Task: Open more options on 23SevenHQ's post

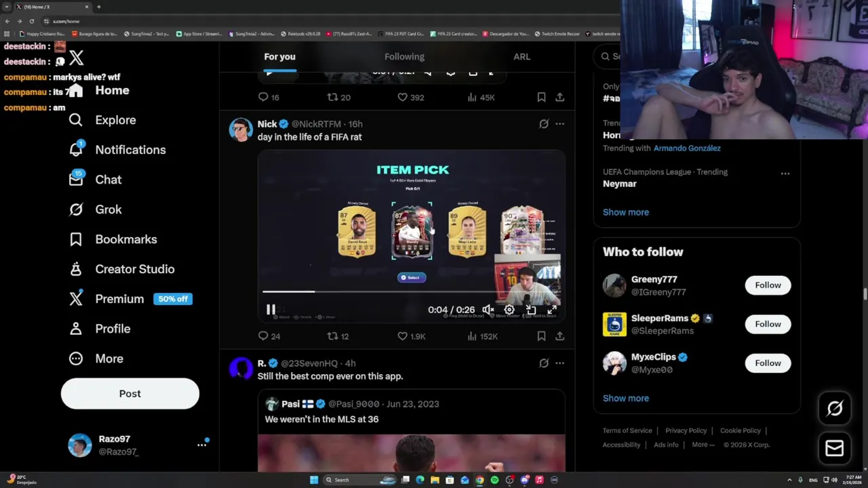Action: pyautogui.click(x=559, y=363)
